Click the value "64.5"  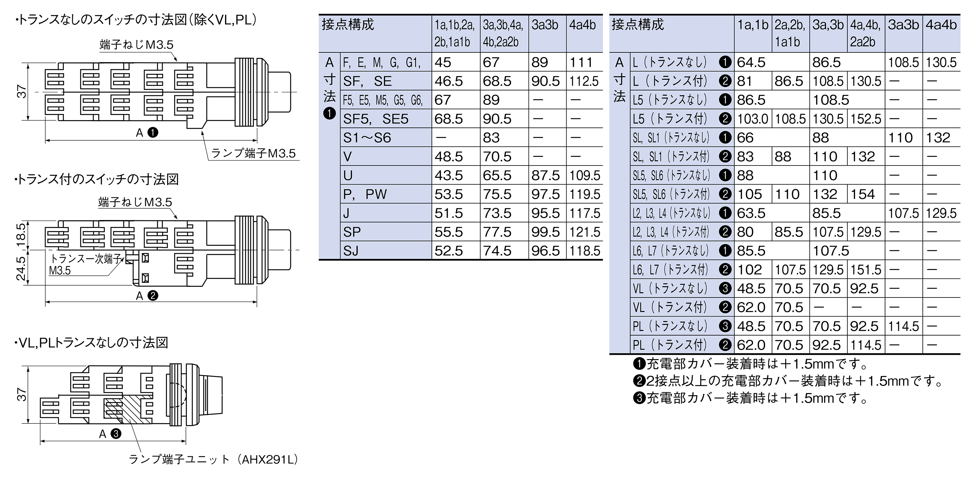[751, 63]
